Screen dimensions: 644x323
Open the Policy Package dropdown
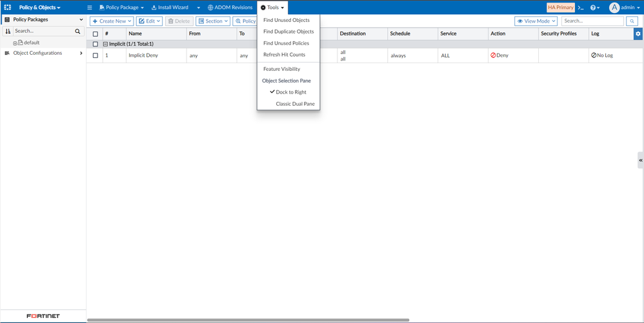121,7
